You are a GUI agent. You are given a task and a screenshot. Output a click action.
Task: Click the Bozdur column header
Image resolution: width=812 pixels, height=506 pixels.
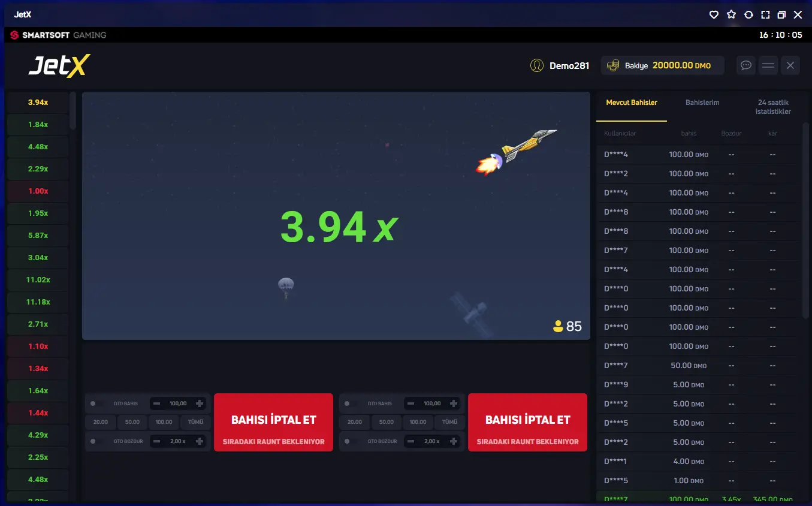(x=731, y=133)
